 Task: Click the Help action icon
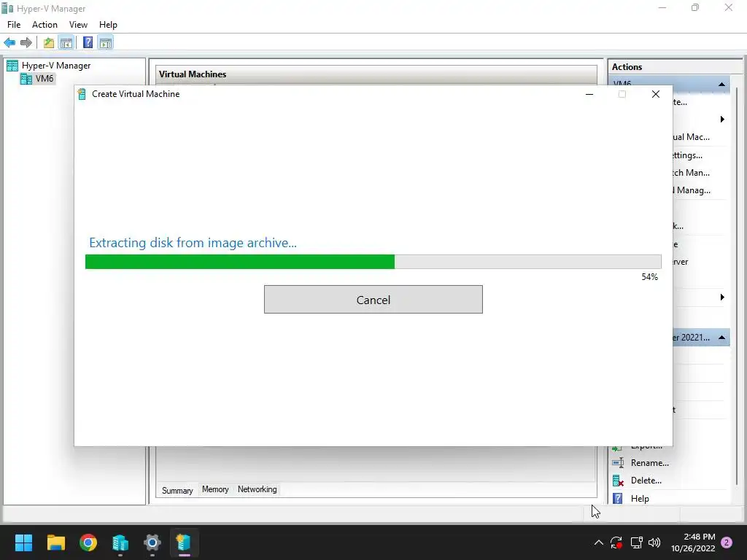tap(618, 499)
